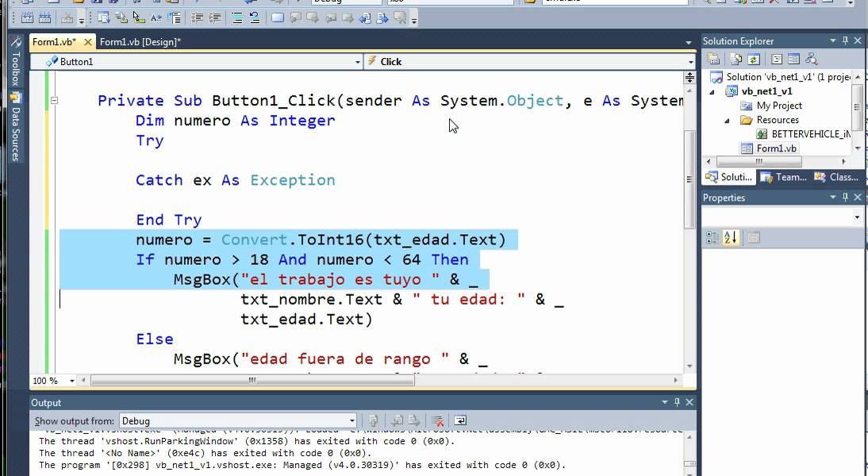Click the Display Object Member List icon
The image size is (868, 476).
(x=103, y=18)
